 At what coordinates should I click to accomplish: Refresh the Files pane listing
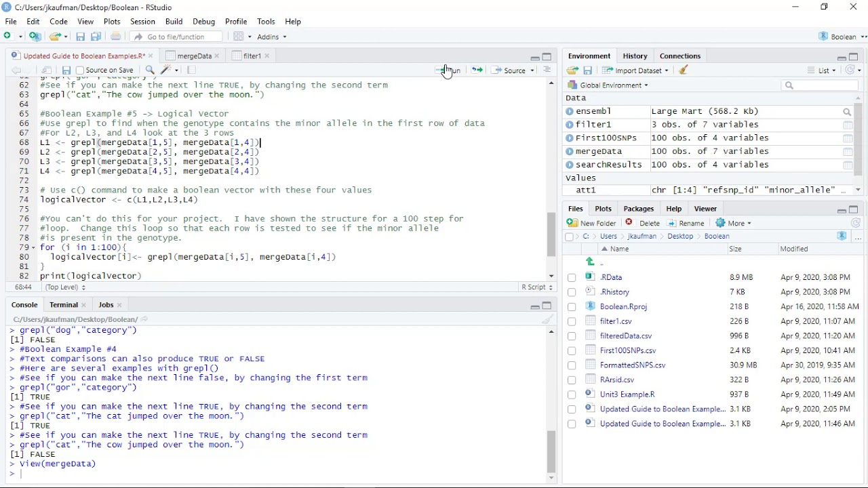pyautogui.click(x=856, y=223)
